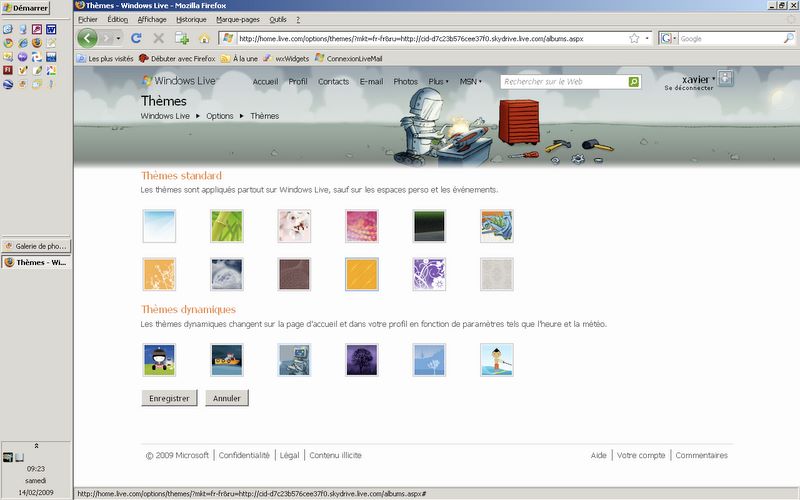
Task: Select the black standard theme swatch
Action: [429, 226]
